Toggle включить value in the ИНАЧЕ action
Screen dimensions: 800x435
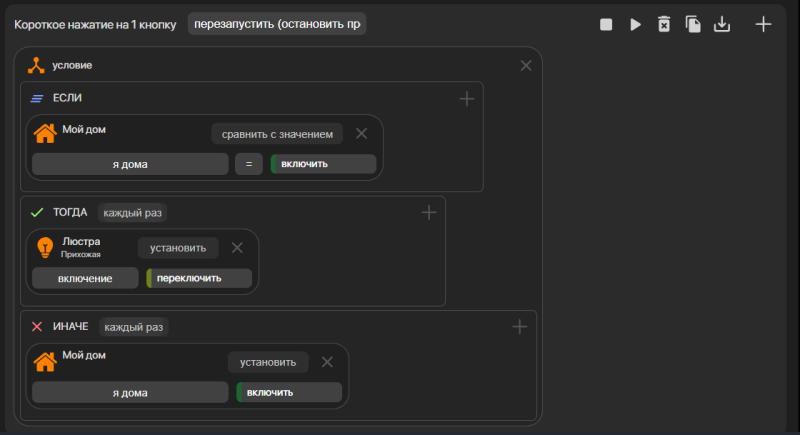(289, 393)
